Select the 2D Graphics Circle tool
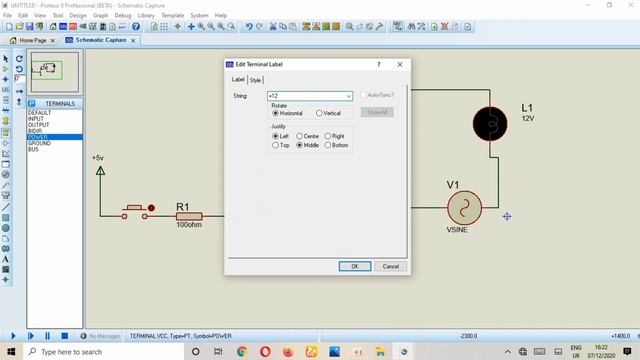This screenshot has height=360, width=640. pyautogui.click(x=6, y=228)
